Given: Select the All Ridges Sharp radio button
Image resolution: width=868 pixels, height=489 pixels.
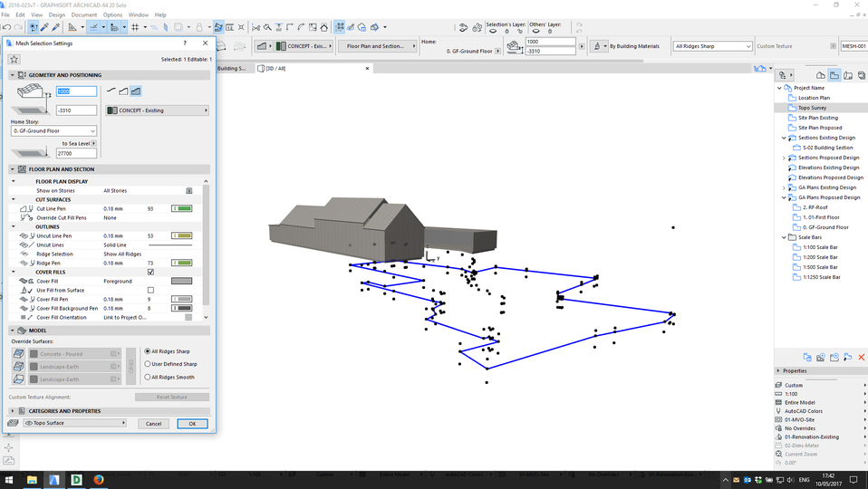Looking at the screenshot, I should point(148,350).
